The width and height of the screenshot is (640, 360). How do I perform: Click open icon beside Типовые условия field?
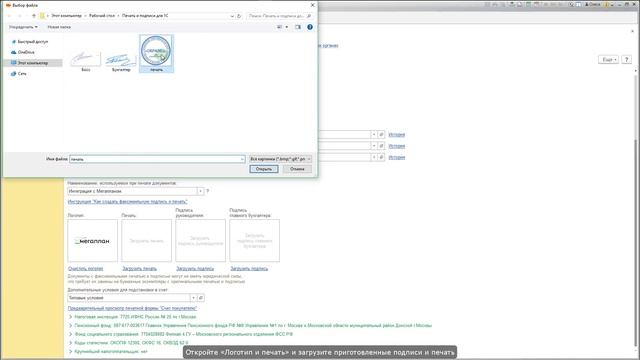pyautogui.click(x=201, y=298)
